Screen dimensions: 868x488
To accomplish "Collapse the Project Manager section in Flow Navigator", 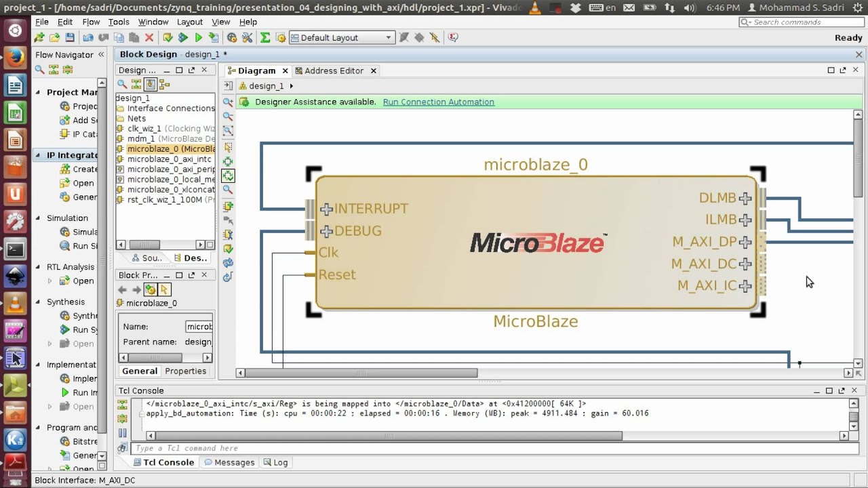I will (39, 92).
